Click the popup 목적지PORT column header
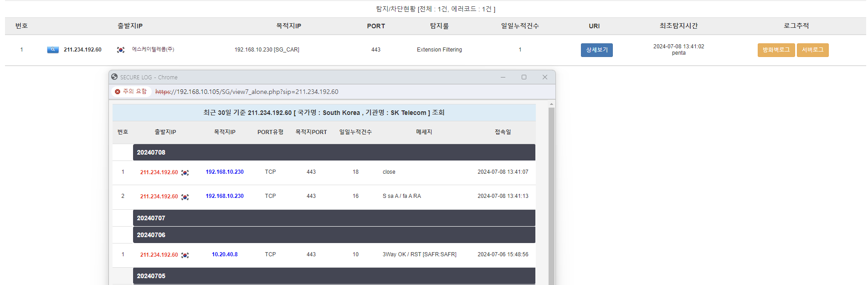 [311, 132]
